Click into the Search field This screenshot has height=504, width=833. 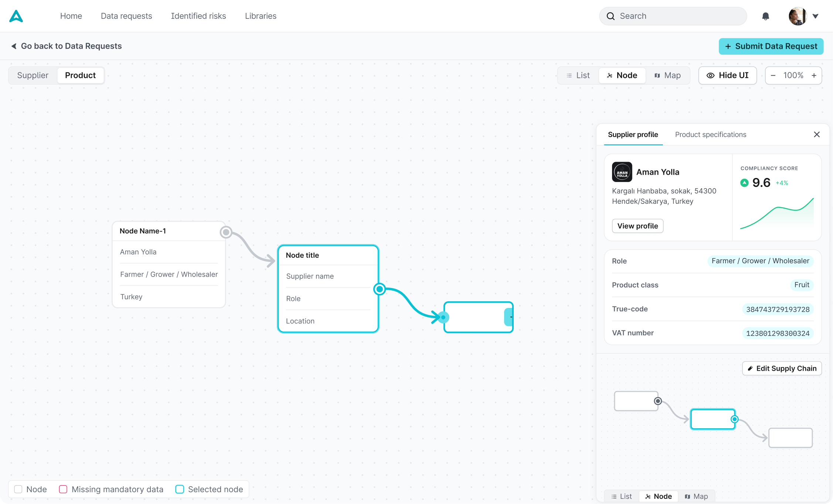(x=673, y=16)
